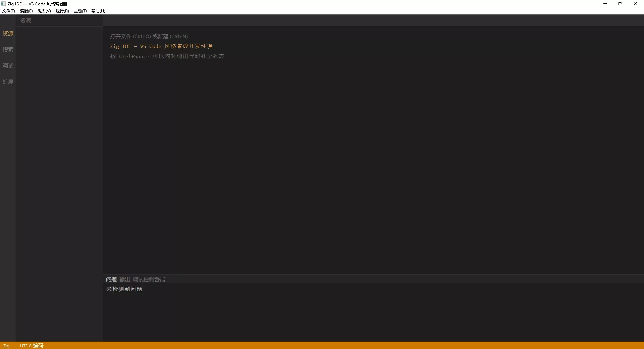Open the 扩展 sidebar view

click(x=8, y=82)
